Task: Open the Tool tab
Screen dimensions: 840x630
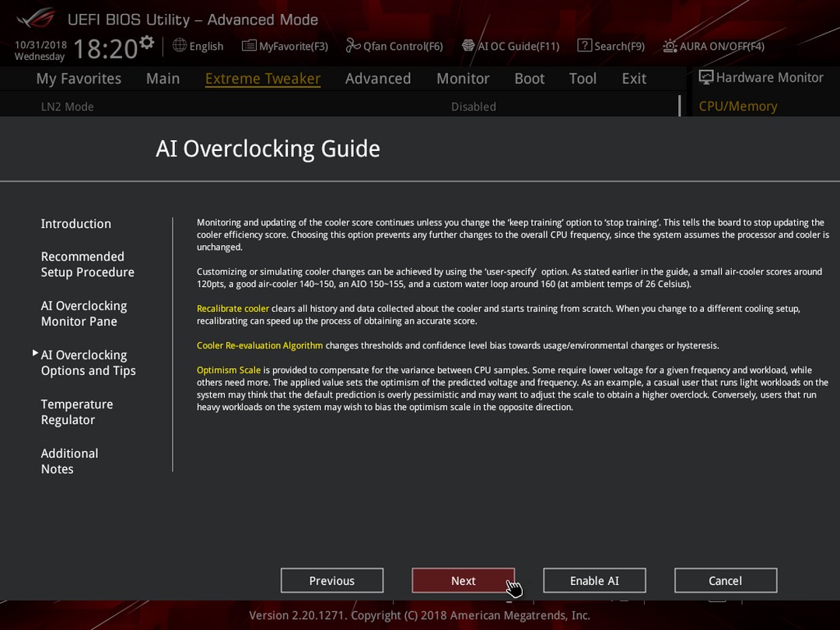Action: coord(583,79)
